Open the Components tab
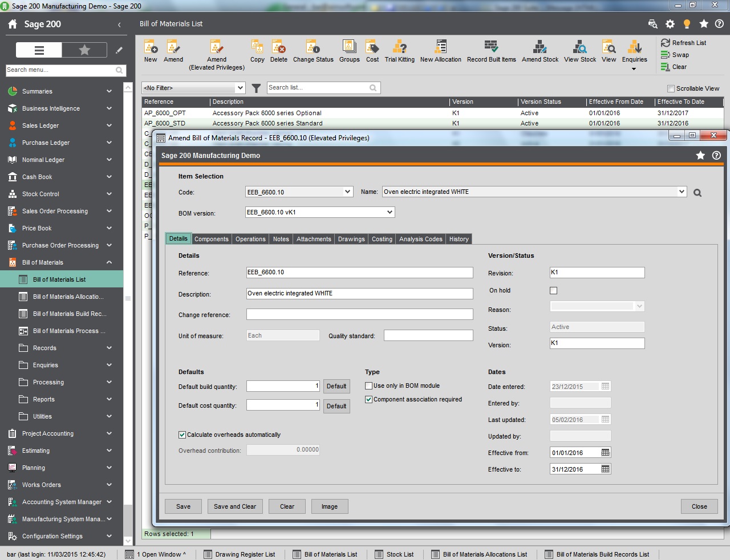730x560 pixels. [211, 239]
